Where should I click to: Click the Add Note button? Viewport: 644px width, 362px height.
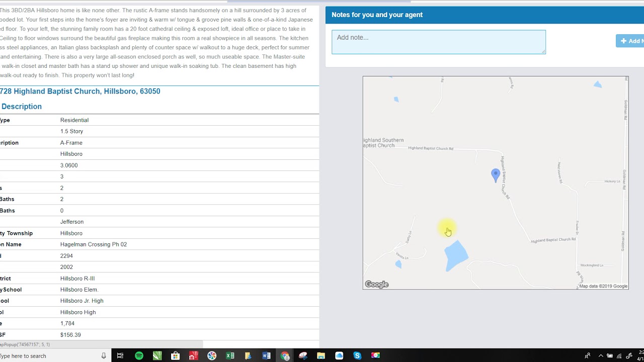(x=630, y=41)
